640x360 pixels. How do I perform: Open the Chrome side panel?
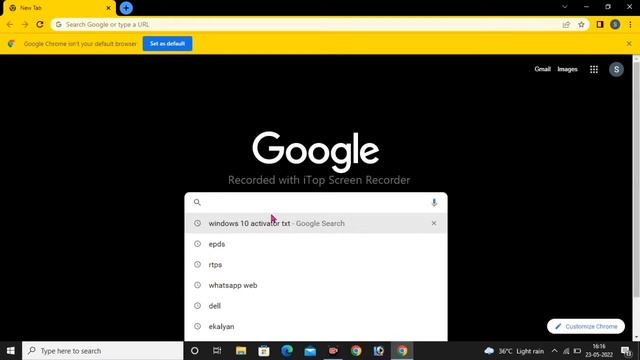[600, 24]
